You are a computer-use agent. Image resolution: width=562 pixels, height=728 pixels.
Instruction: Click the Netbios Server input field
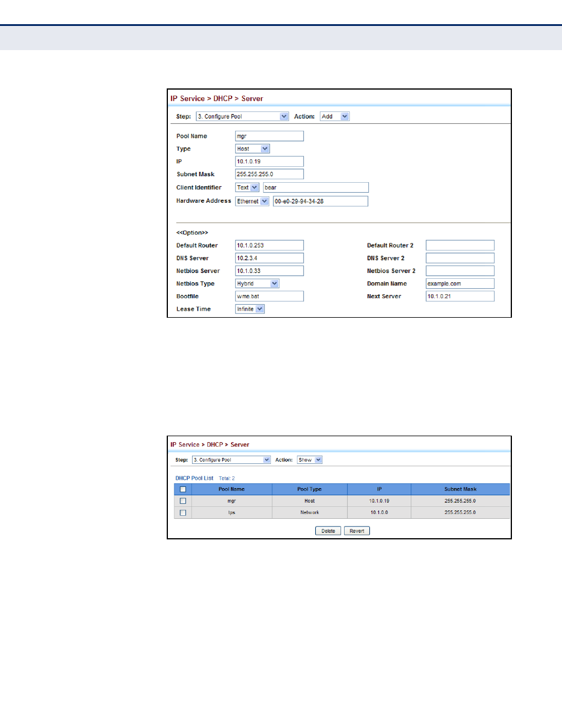click(269, 271)
